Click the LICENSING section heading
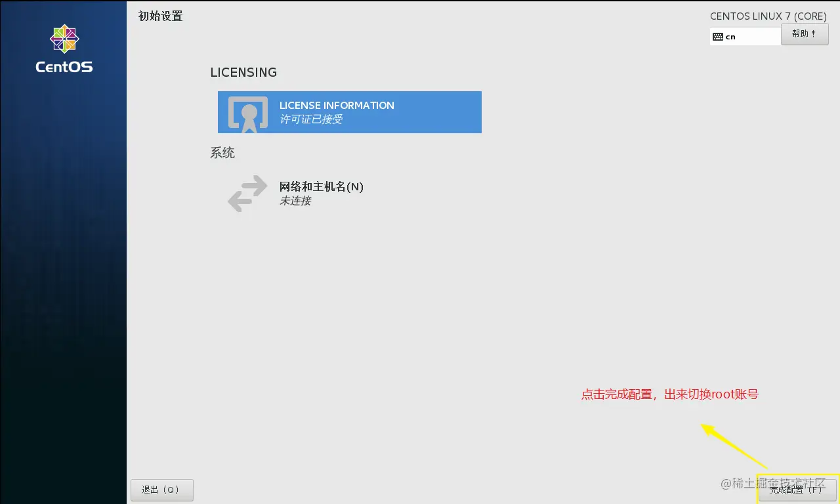The width and height of the screenshot is (840, 504). click(x=243, y=72)
